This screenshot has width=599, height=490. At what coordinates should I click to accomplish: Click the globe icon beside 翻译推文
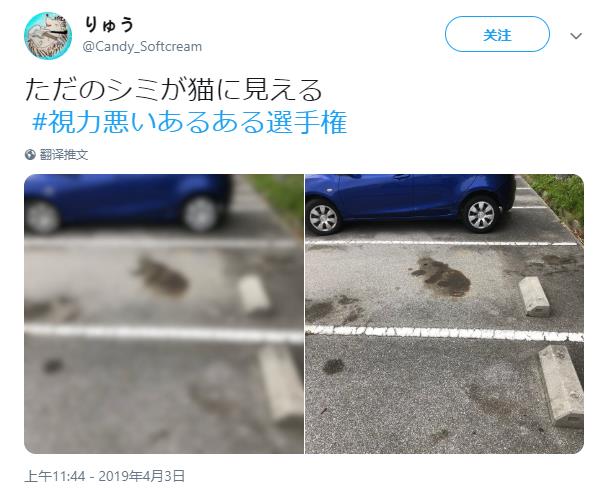30,155
